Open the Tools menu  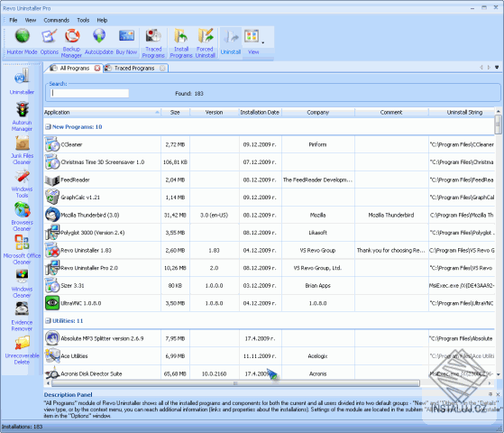(x=83, y=20)
